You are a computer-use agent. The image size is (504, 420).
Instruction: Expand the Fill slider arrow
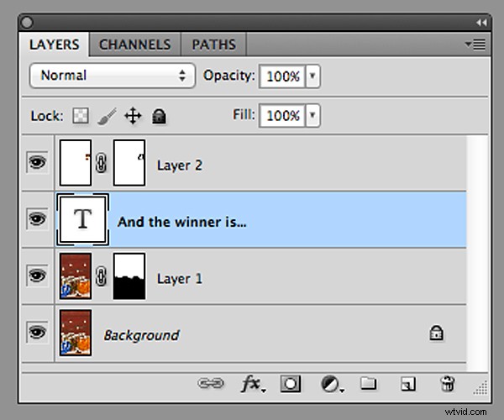[312, 116]
